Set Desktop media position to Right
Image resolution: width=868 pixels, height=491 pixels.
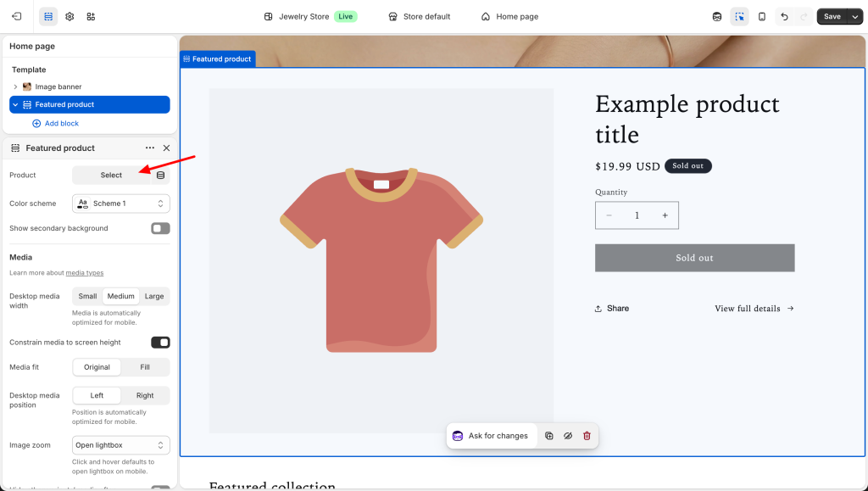[145, 395]
